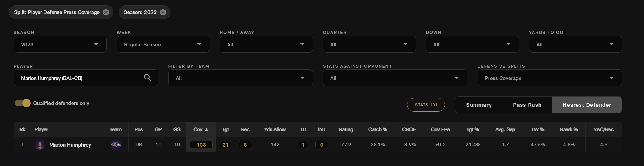Viewport: 644px width, 166px height.
Task: Expand the Defensive Splits Press Coverage dropdown
Action: coord(550,78)
